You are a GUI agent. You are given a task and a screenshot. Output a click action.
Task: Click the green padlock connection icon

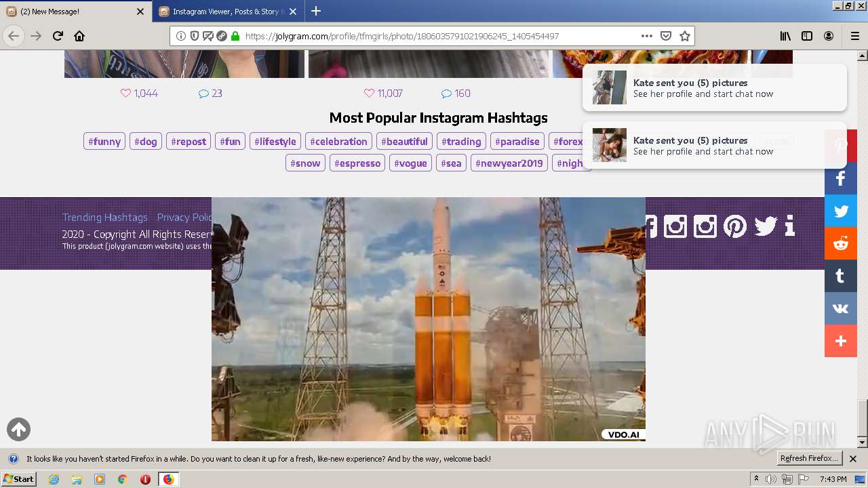[235, 36]
